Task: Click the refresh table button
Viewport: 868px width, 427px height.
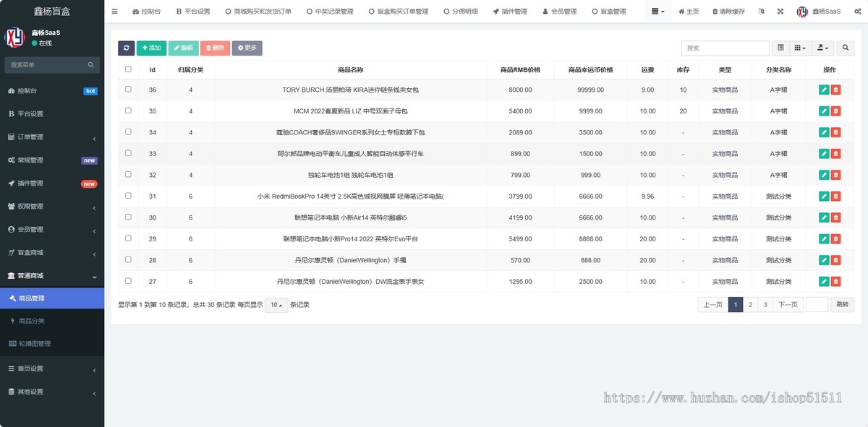Action: pyautogui.click(x=127, y=48)
